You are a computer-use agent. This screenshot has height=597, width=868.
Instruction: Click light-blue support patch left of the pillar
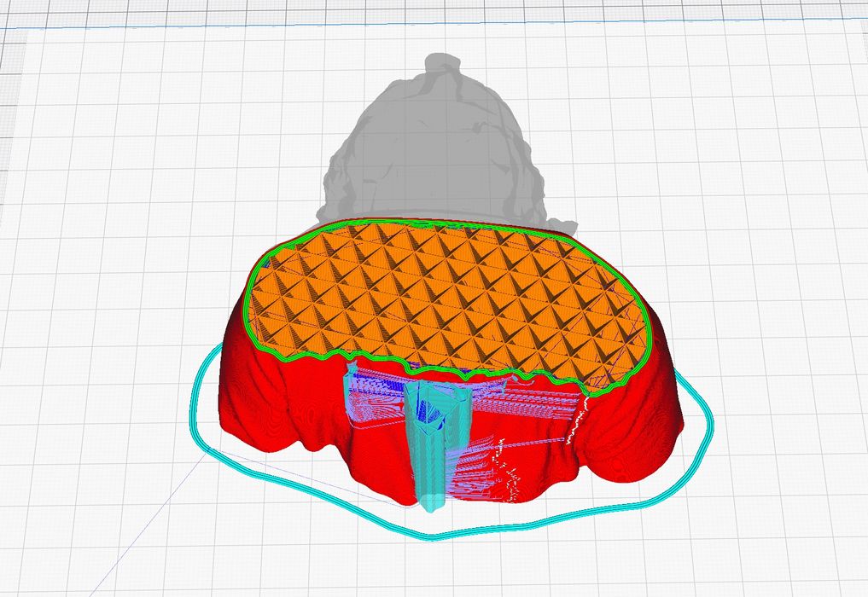coord(363,401)
